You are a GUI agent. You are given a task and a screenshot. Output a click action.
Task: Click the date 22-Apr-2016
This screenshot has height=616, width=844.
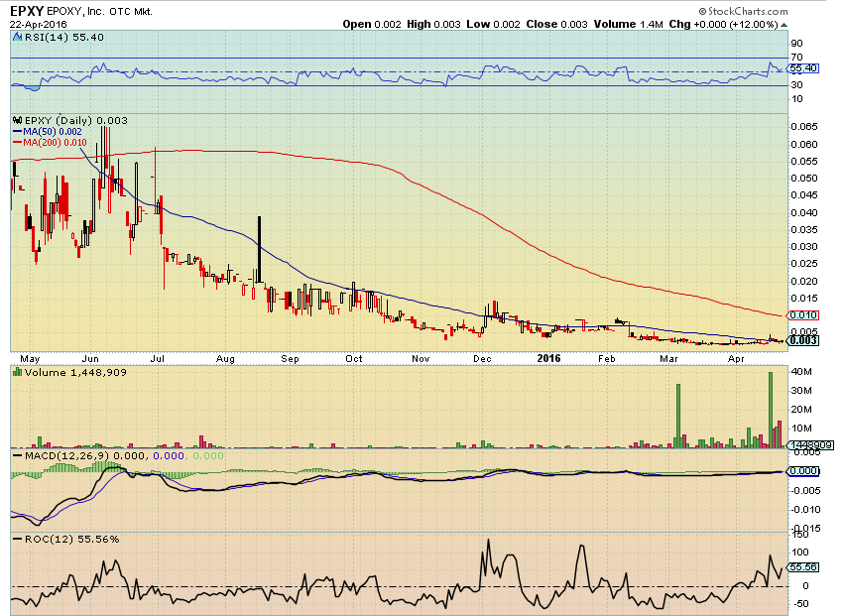[39, 24]
